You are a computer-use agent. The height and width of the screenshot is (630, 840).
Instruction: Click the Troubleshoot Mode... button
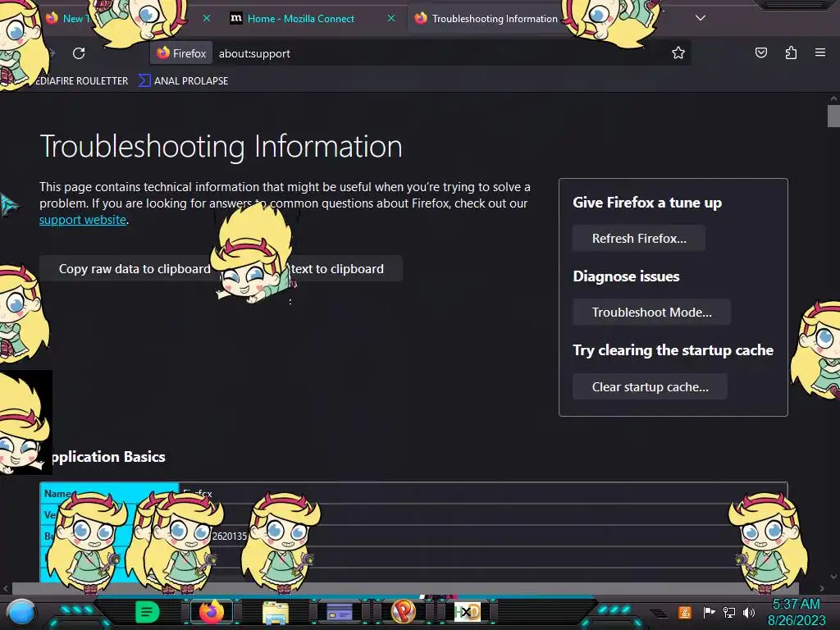651,313
